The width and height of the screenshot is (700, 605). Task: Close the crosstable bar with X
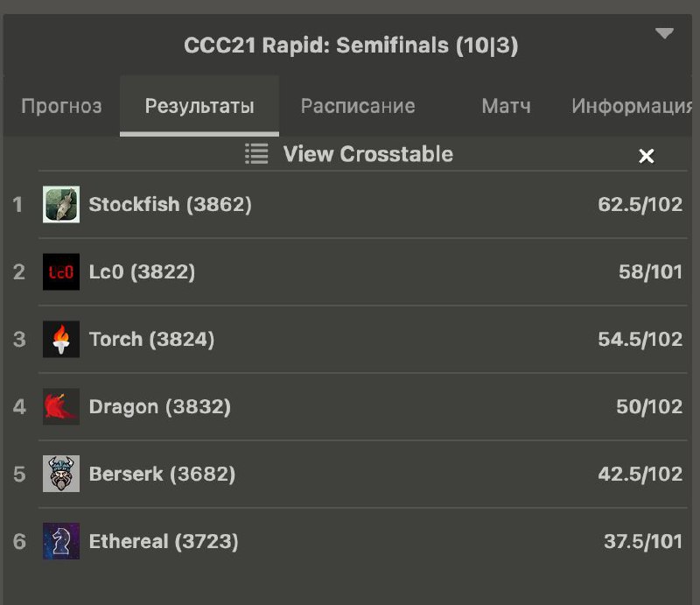pyautogui.click(x=646, y=156)
